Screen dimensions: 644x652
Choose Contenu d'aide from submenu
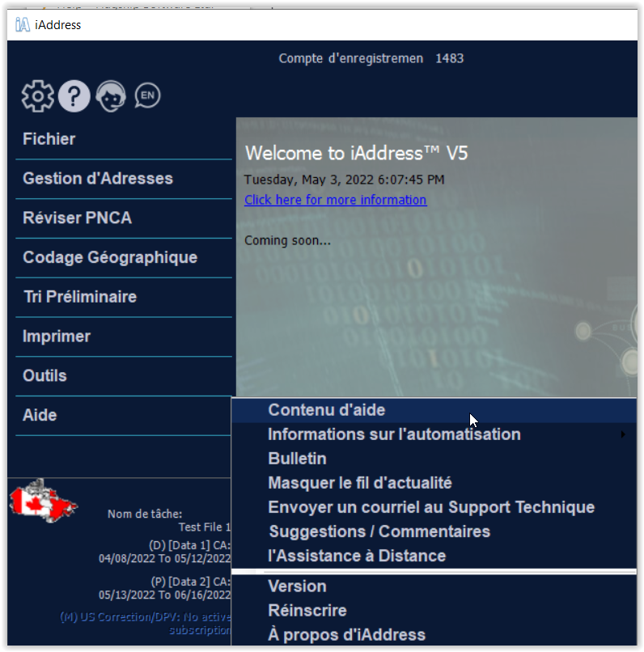(434, 410)
